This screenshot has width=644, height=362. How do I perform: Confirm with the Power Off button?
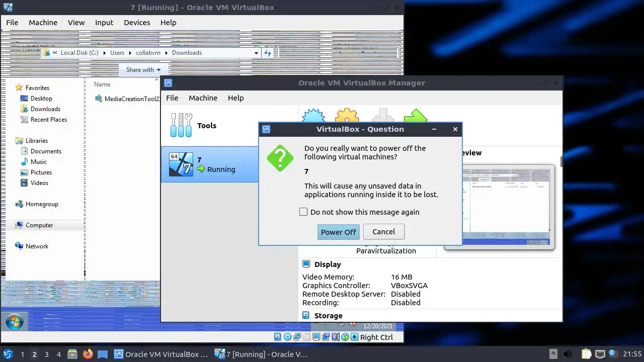tap(338, 232)
